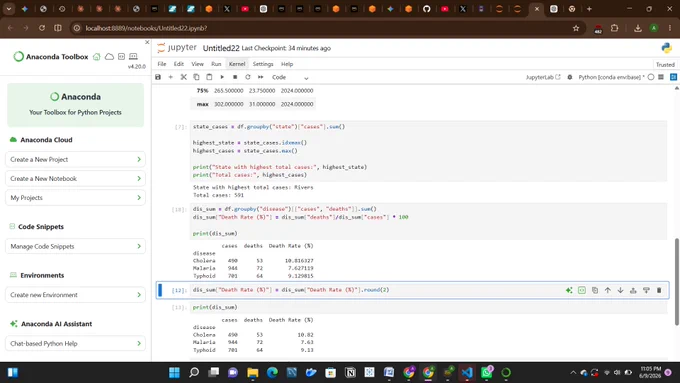Screen dimensions: 680x383
Task: Expand My Projects entry
Action: [x=75, y=198]
